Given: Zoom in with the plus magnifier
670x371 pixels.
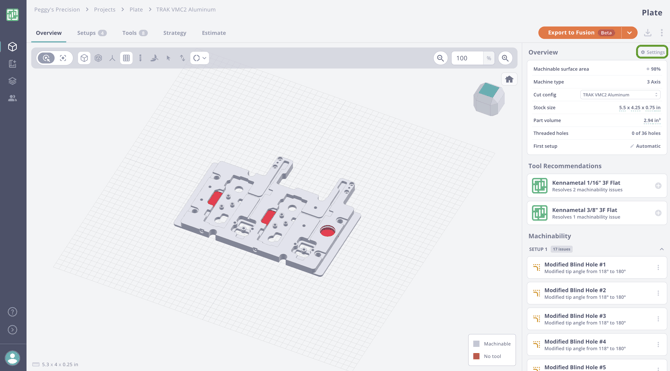Looking at the screenshot, I should coord(505,58).
